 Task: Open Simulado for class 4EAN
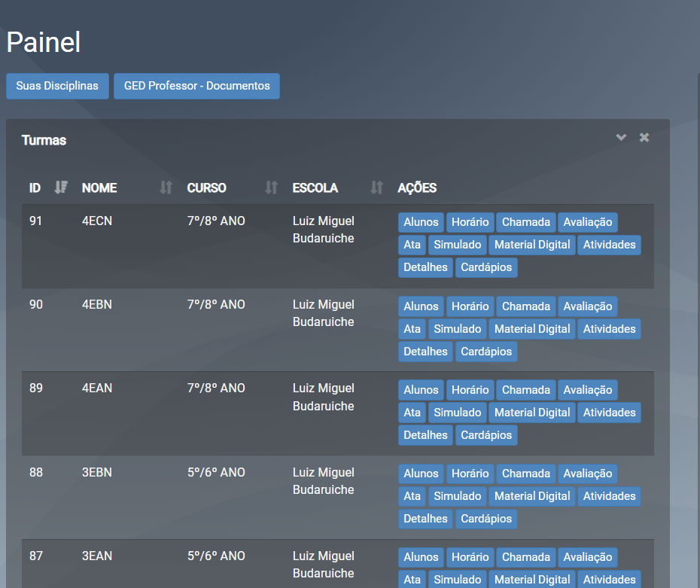click(457, 413)
